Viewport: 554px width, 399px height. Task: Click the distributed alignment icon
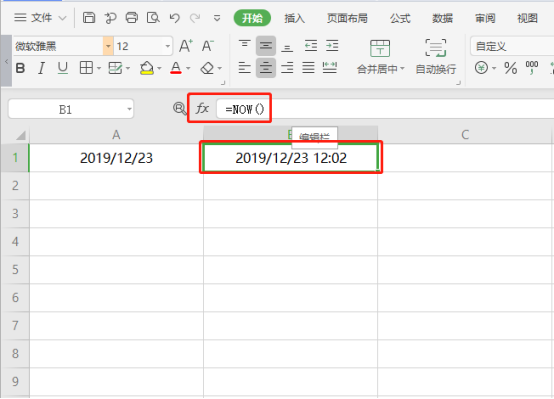pyautogui.click(x=330, y=68)
